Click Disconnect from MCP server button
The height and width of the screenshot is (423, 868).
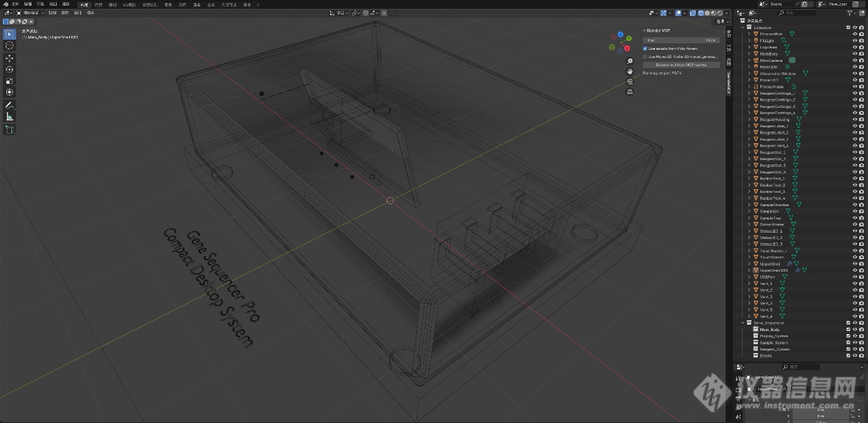point(681,64)
